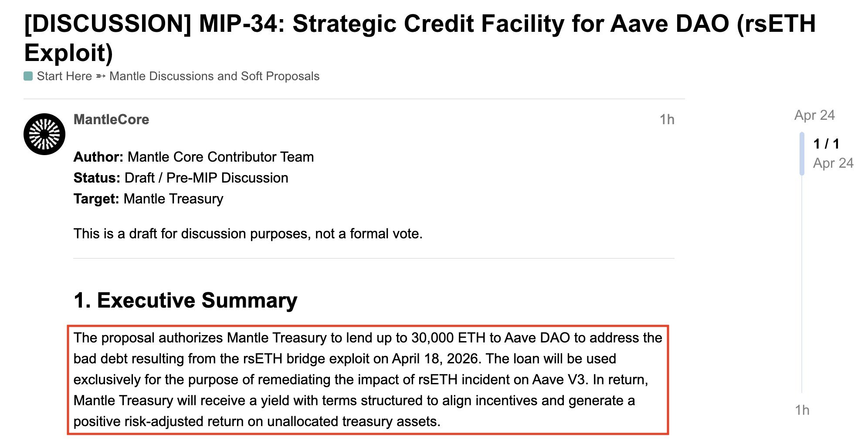The width and height of the screenshot is (868, 447).
Task: Click the 1h post timestamp
Action: 667,119
